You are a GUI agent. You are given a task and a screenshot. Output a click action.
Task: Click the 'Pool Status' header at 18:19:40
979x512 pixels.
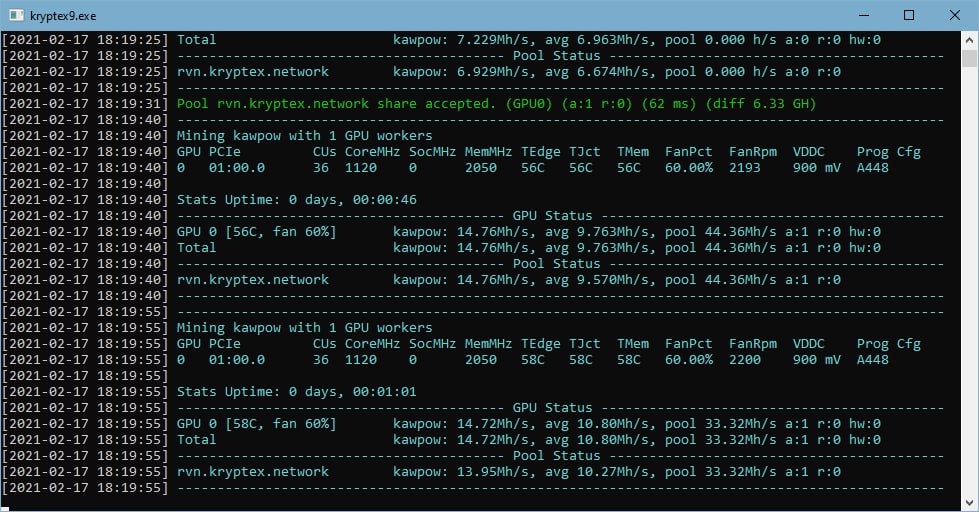(556, 263)
